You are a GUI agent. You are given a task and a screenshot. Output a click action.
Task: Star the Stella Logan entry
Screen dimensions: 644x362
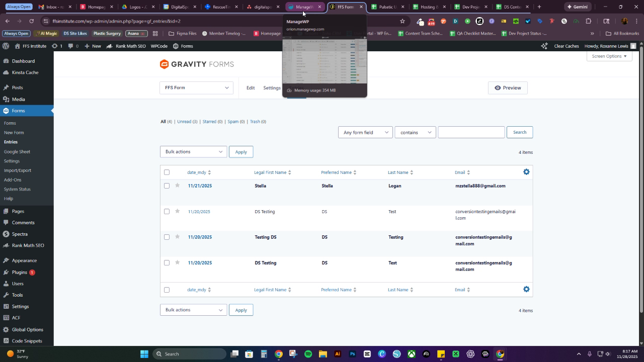(177, 186)
